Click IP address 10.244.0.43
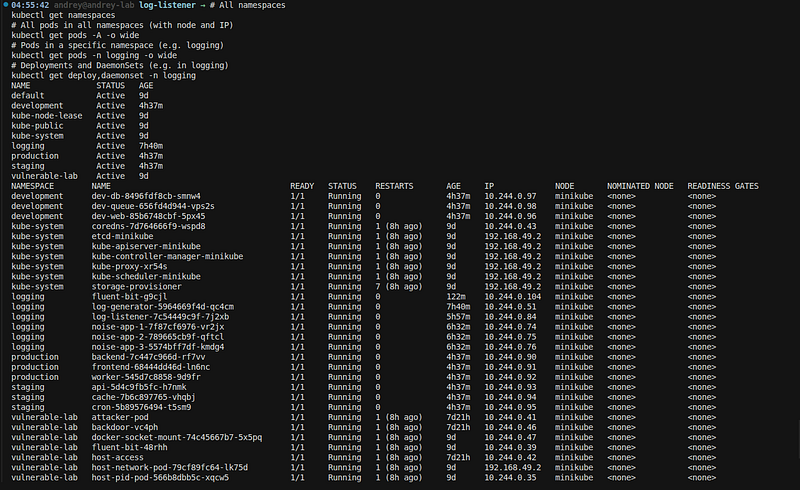The width and height of the screenshot is (800, 490). 510,226
